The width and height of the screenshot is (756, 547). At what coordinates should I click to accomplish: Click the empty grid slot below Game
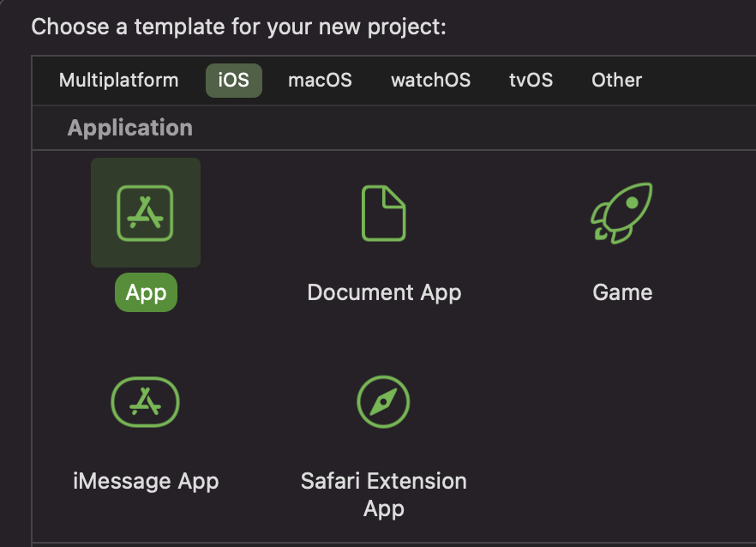(x=622, y=434)
